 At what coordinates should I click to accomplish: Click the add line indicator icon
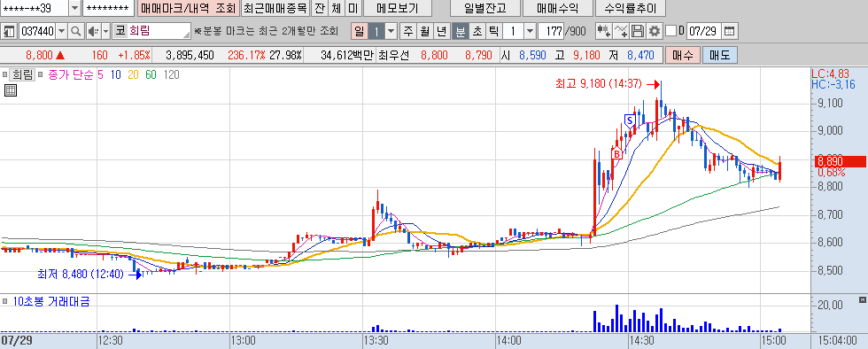tap(622, 31)
